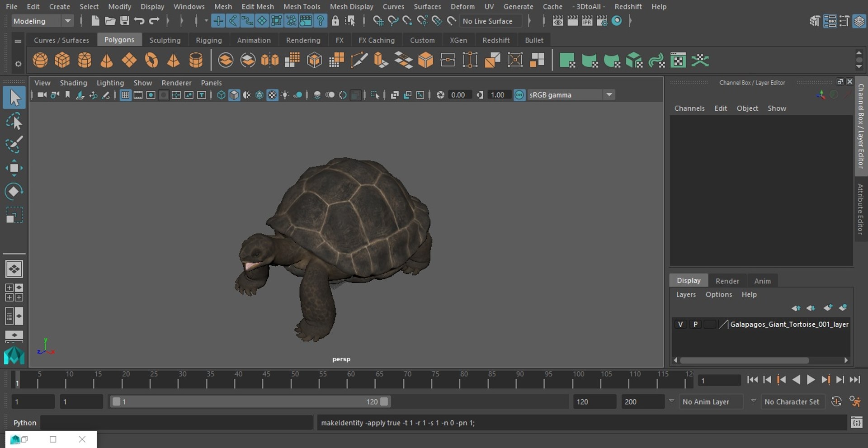This screenshot has height=448, width=868.
Task: Open Layers menu in layer editor
Action: (686, 294)
